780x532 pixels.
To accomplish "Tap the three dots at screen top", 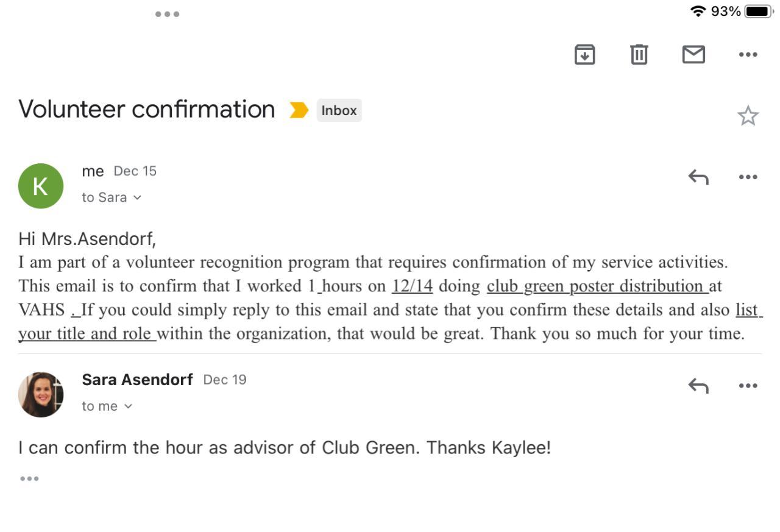I will pos(167,14).
